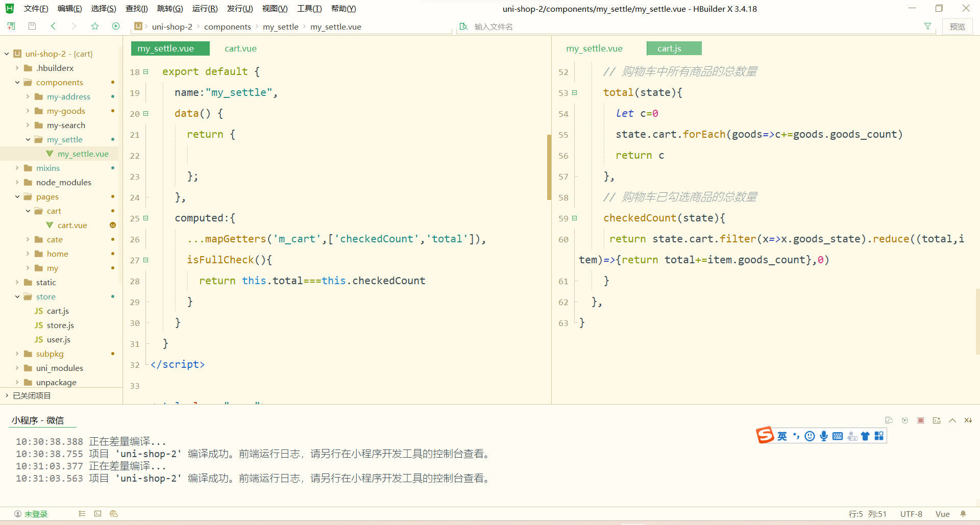This screenshot has width=980, height=525.
Task: Open the terminal icon in status bar
Action: tap(98, 514)
